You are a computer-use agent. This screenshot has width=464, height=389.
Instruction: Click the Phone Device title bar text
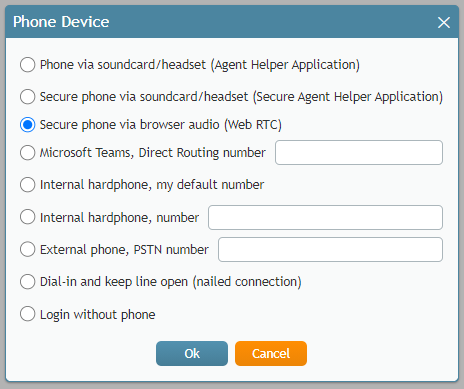[x=61, y=22]
